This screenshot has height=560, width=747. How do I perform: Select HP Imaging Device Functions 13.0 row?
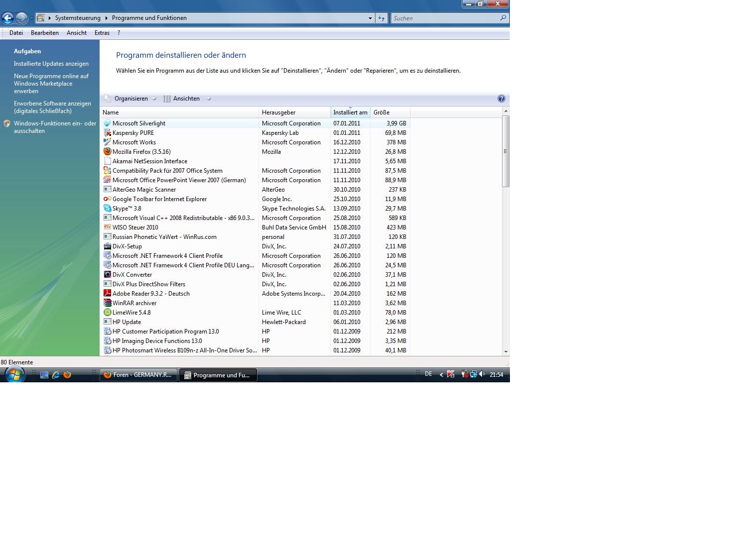coord(255,340)
